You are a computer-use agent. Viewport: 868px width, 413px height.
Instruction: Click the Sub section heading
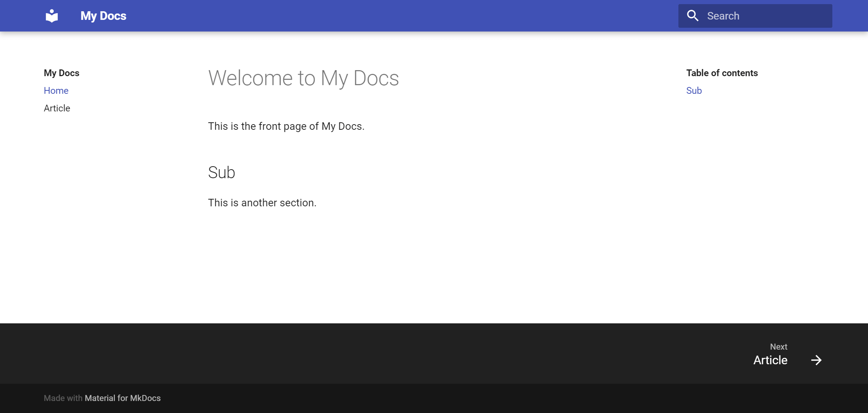(222, 172)
